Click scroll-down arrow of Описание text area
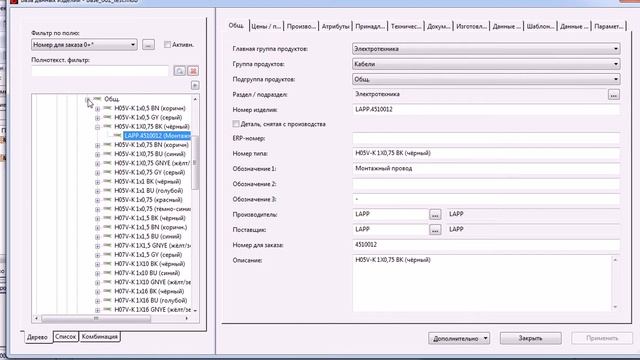Screen dimensions: 640x360 click(x=615, y=307)
